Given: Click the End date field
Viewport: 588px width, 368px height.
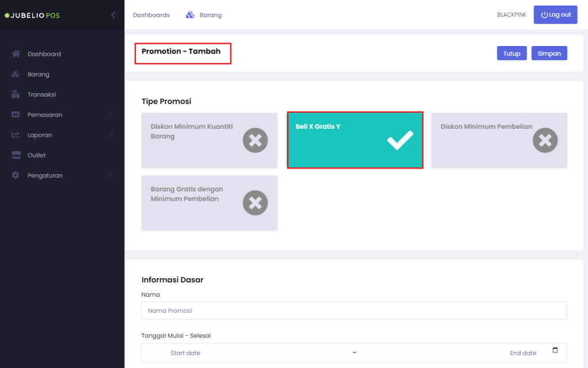Looking at the screenshot, I should (x=523, y=353).
